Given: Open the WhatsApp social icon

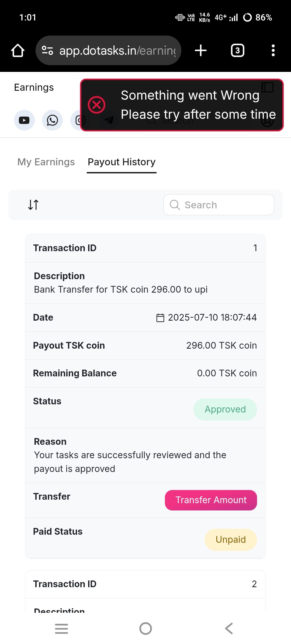Looking at the screenshot, I should [x=52, y=120].
